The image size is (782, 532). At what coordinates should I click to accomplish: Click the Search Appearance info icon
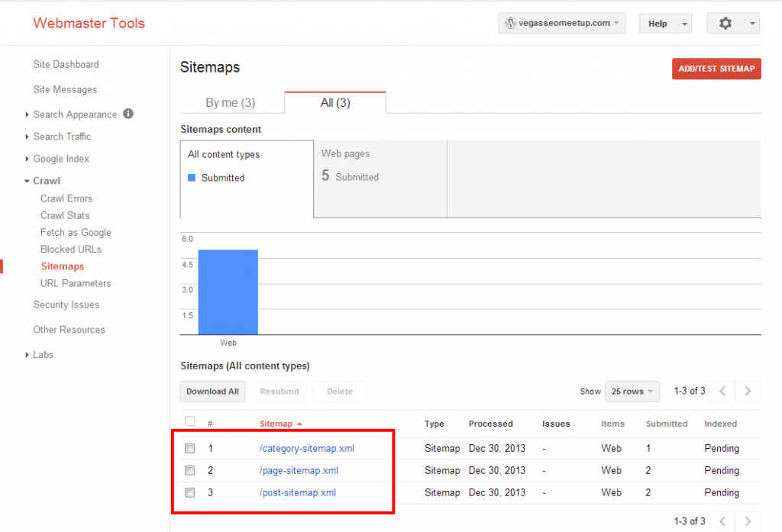(128, 114)
